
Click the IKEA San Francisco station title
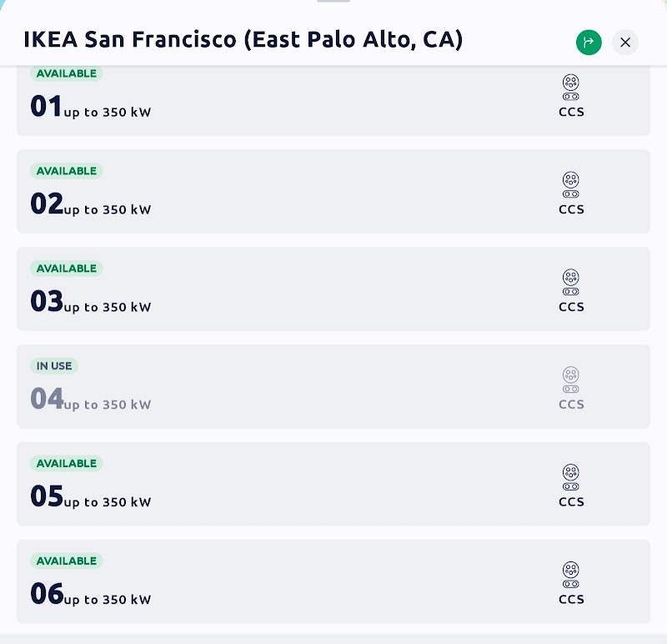point(243,40)
